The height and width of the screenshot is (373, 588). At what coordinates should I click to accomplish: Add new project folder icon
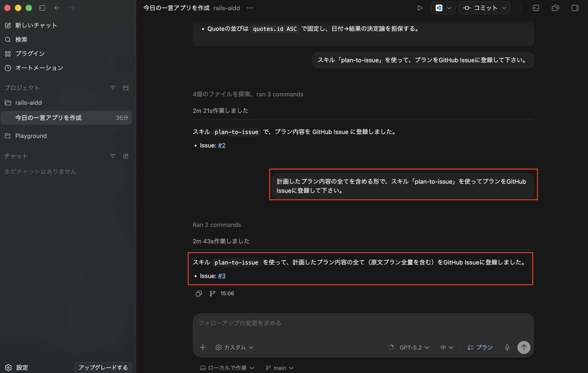pos(126,88)
